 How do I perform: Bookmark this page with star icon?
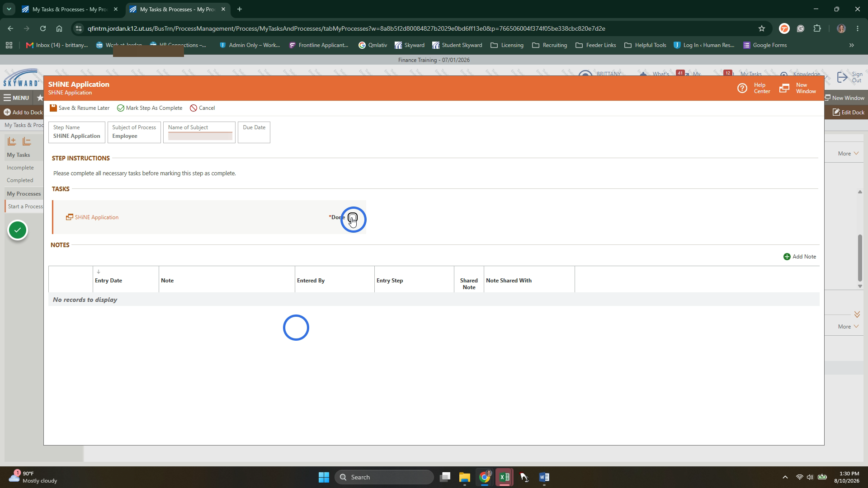762,28
